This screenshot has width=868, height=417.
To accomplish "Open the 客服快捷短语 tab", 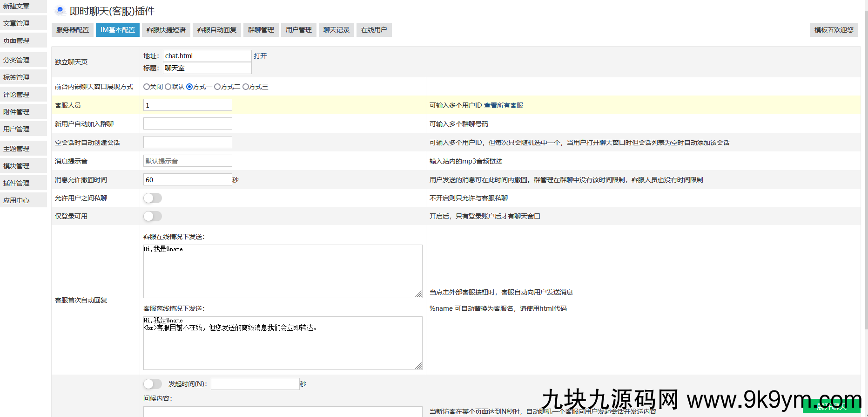I will click(x=166, y=30).
